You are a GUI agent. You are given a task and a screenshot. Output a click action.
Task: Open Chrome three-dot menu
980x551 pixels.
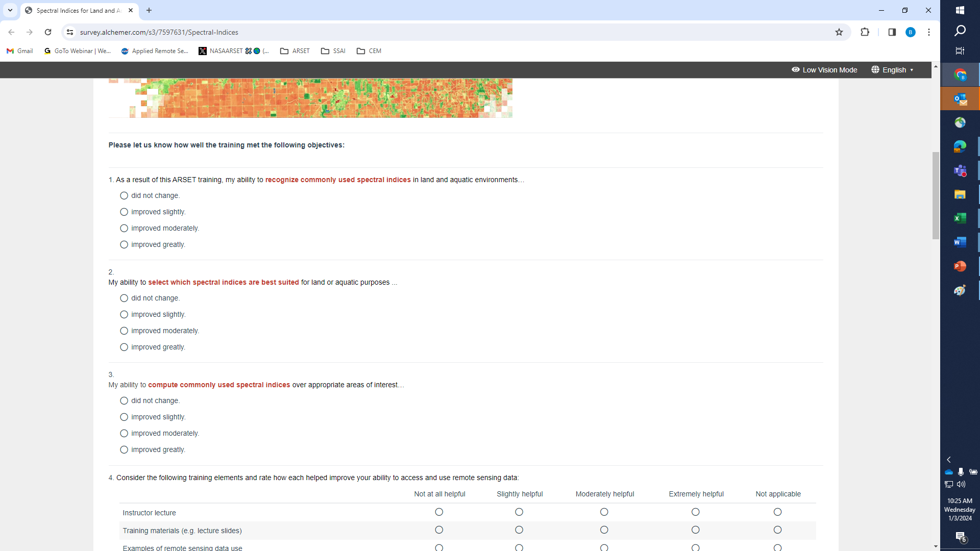coord(929,32)
